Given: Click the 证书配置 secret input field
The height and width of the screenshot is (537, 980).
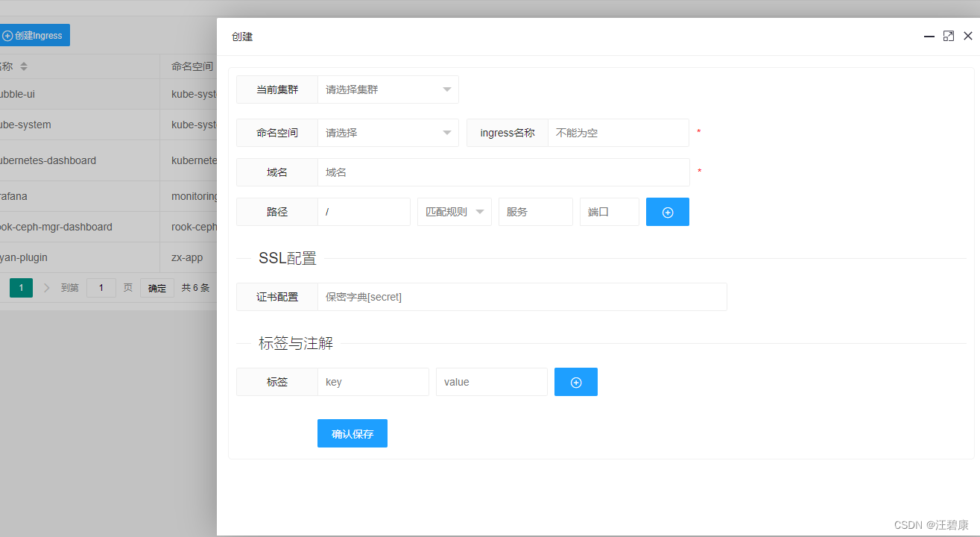Looking at the screenshot, I should point(522,297).
